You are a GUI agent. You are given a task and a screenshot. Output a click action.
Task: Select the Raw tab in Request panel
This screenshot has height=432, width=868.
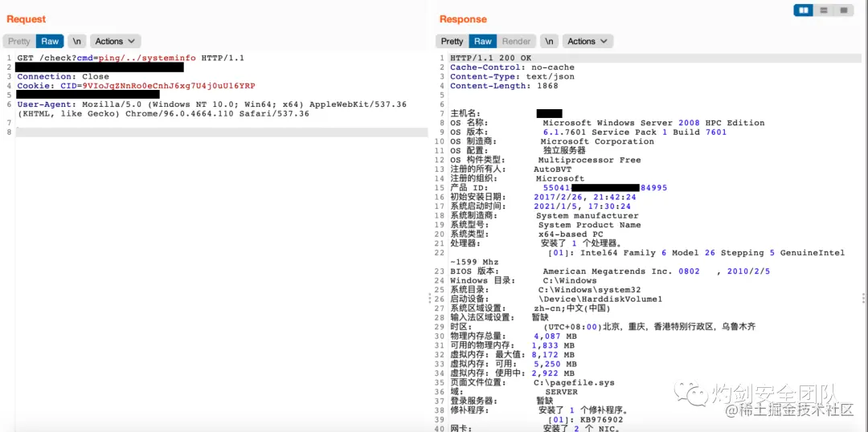(x=51, y=41)
